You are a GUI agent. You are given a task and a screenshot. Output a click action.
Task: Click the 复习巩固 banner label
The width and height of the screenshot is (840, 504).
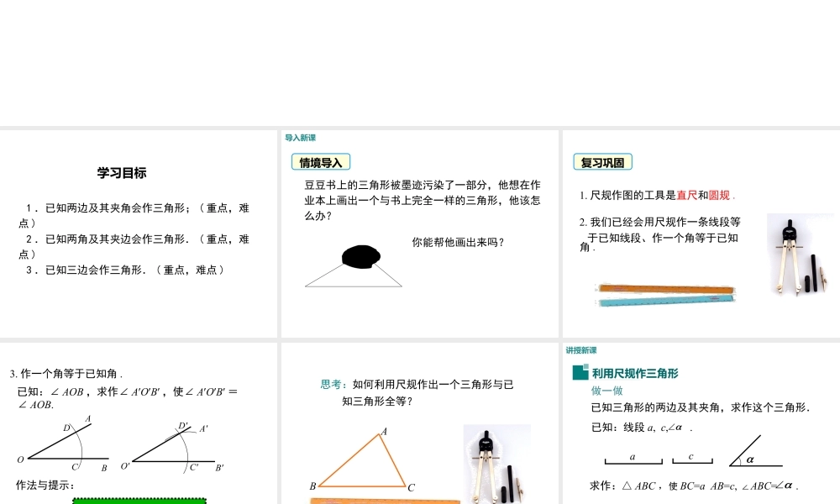[x=602, y=161]
